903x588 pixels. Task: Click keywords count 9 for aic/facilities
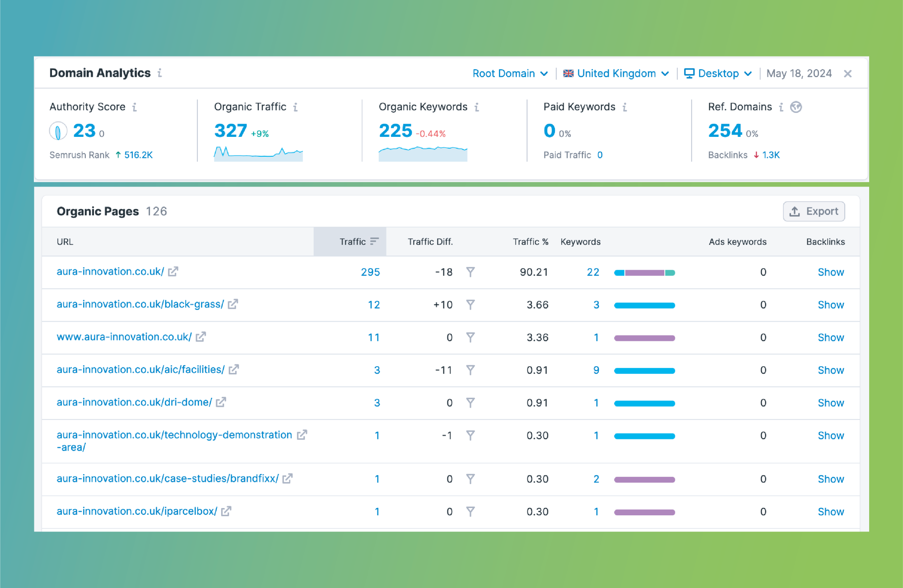[596, 370]
